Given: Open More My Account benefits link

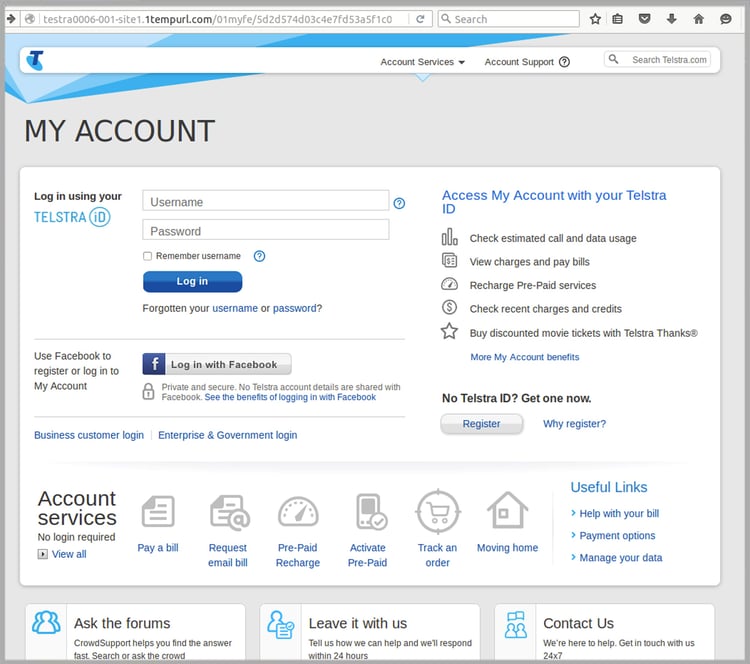Looking at the screenshot, I should tap(525, 357).
